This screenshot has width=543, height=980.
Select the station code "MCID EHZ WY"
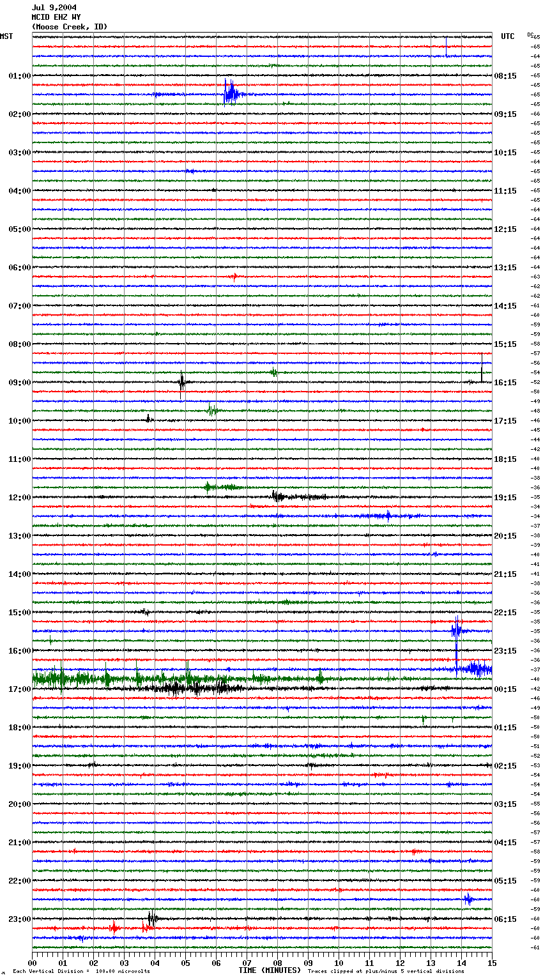coord(56,17)
